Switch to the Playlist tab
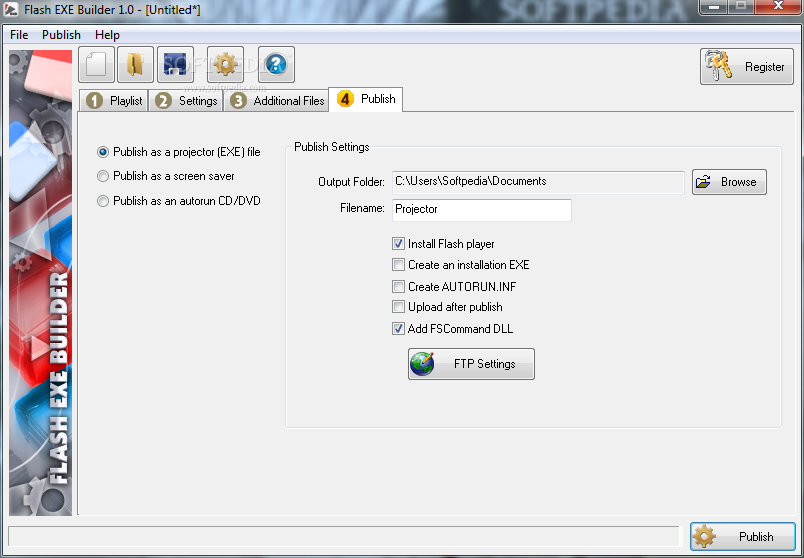The image size is (804, 558). click(114, 101)
